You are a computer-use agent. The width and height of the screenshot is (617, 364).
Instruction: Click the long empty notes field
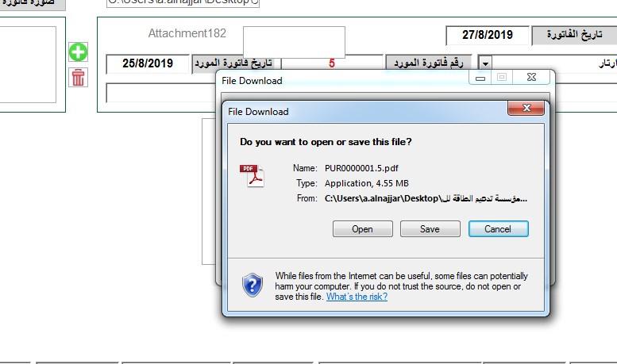[x=161, y=93]
